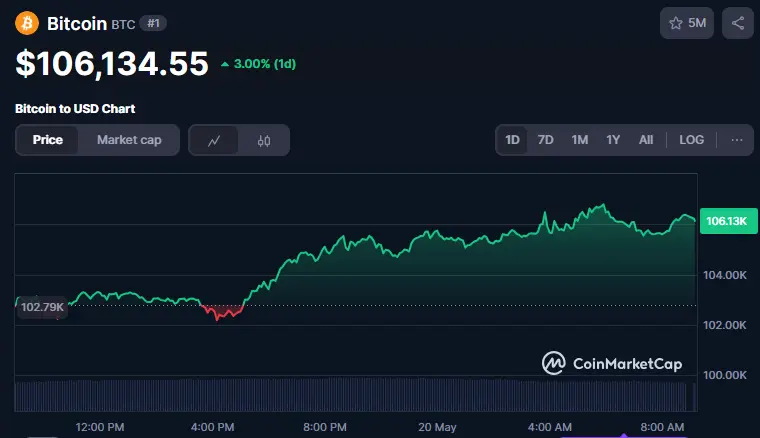This screenshot has width=760, height=438.
Task: Click the $106,134.55 price value
Action: (112, 64)
